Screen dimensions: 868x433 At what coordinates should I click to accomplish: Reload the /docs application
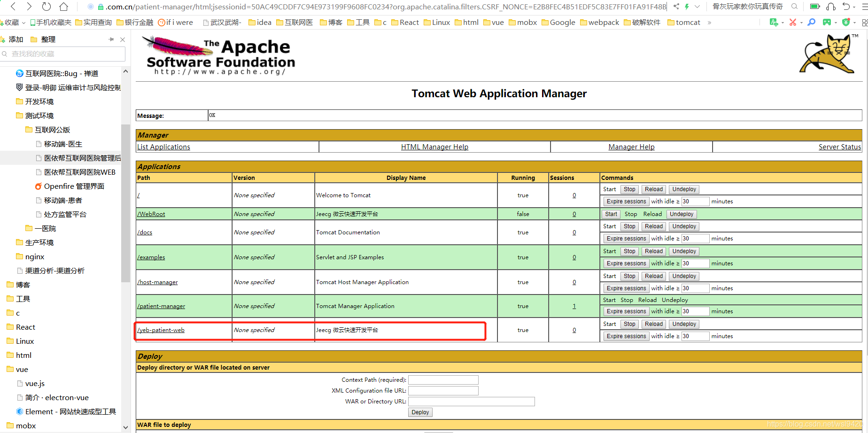pos(653,226)
